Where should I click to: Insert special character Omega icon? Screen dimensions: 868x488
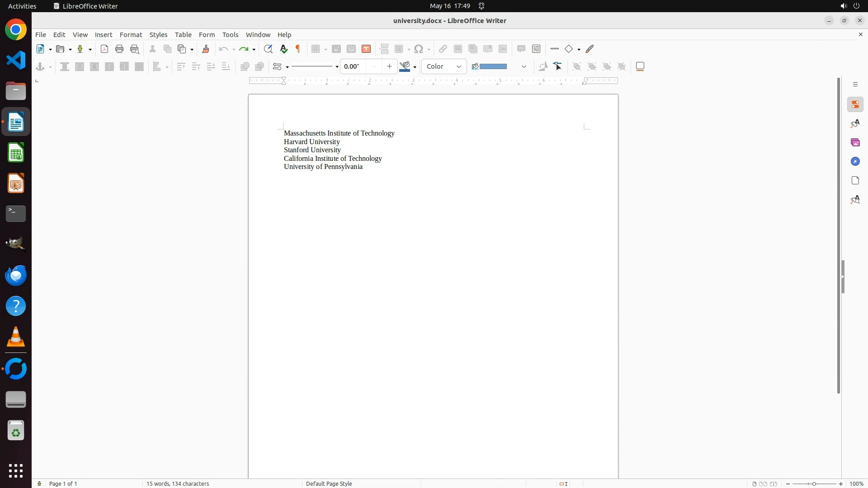(x=419, y=49)
